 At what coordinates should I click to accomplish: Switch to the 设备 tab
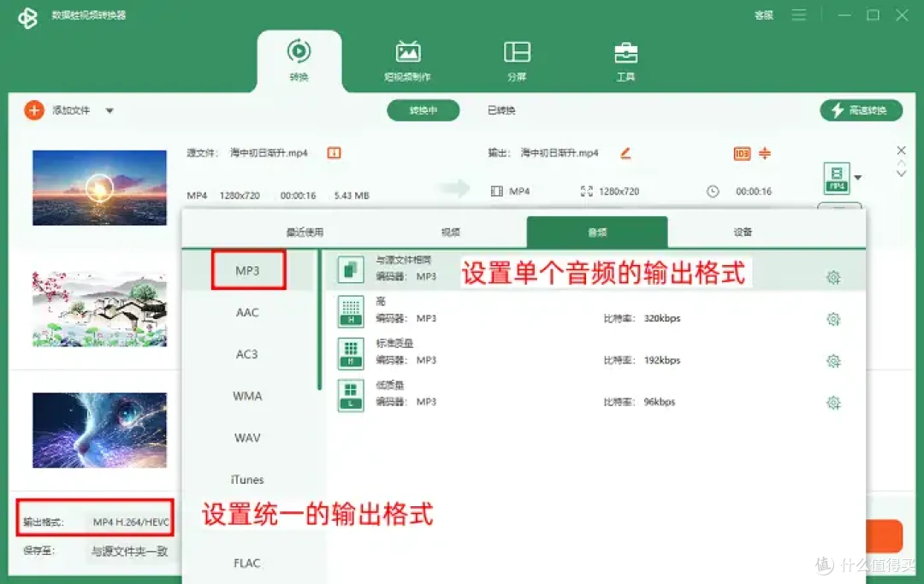click(x=743, y=232)
